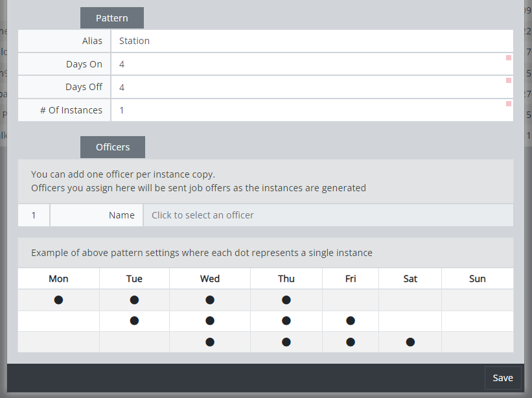Click the Wed dot in first pattern row
532x398 pixels.
point(210,300)
